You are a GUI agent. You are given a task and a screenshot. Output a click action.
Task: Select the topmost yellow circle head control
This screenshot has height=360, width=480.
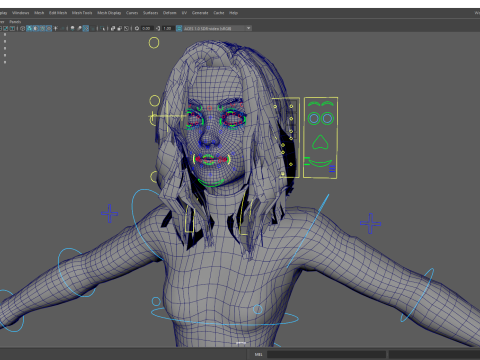154,43
